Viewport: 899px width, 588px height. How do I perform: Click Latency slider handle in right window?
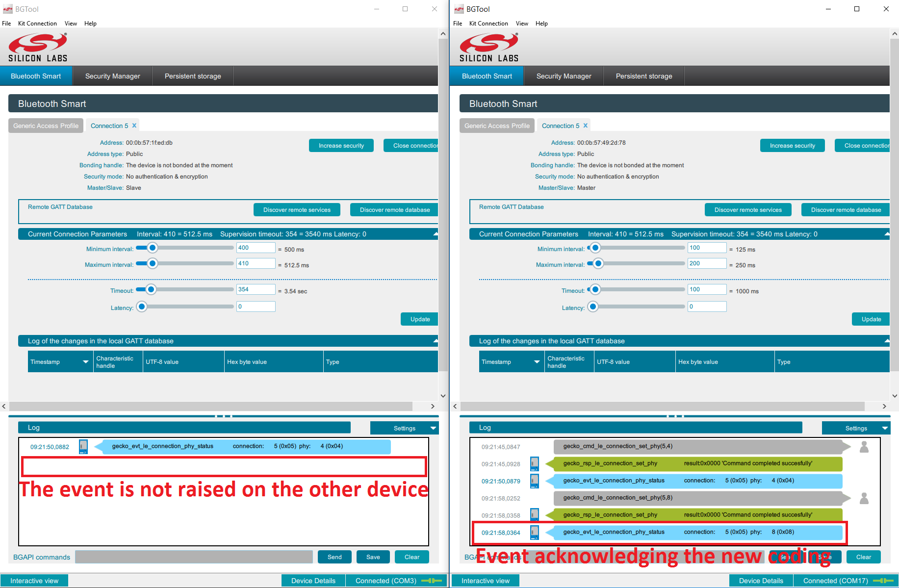(x=593, y=307)
